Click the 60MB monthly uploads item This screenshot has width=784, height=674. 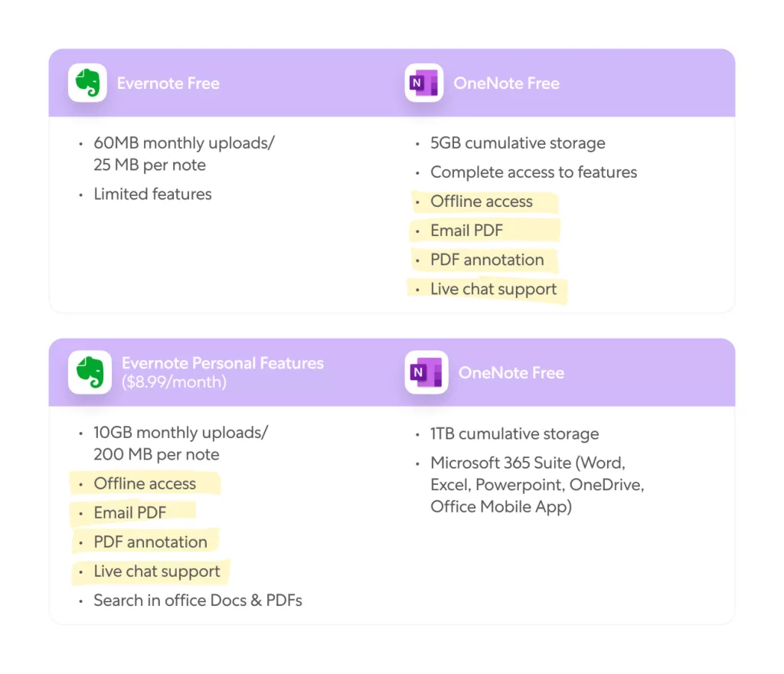tap(184, 143)
